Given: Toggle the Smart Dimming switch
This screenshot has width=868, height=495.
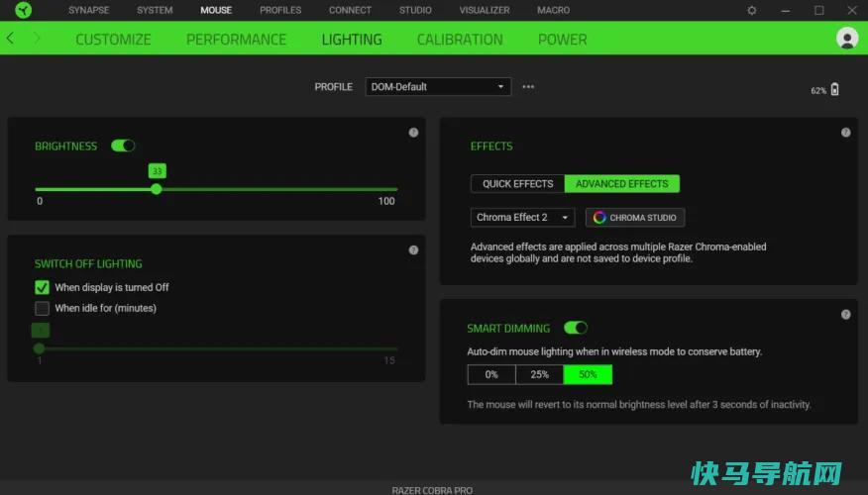Looking at the screenshot, I should pos(576,328).
